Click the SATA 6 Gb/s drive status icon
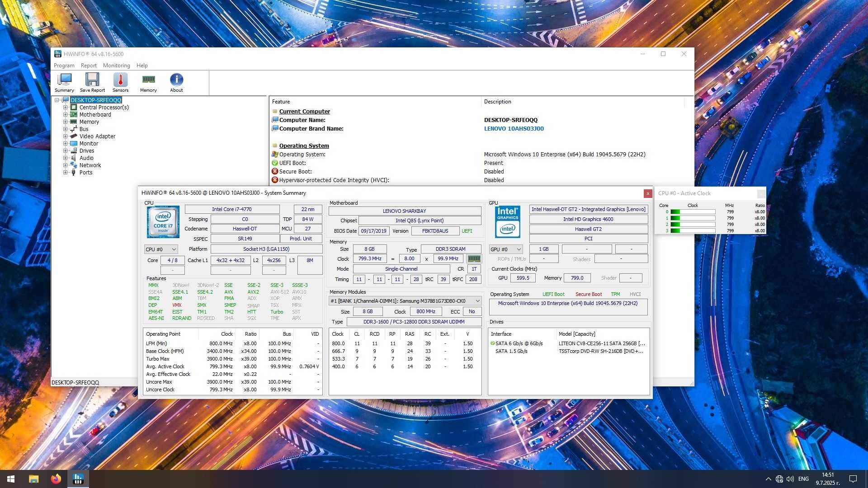This screenshot has width=868, height=488. [492, 343]
